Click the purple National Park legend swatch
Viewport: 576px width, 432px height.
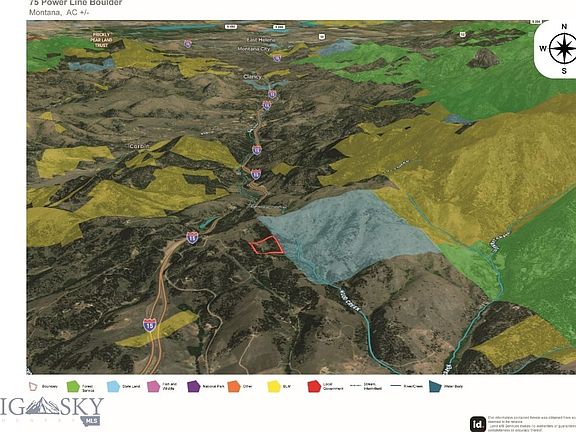[x=194, y=386]
